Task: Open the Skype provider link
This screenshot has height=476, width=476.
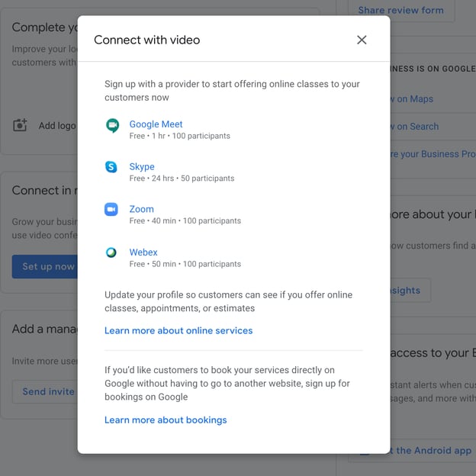Action: 142,166
